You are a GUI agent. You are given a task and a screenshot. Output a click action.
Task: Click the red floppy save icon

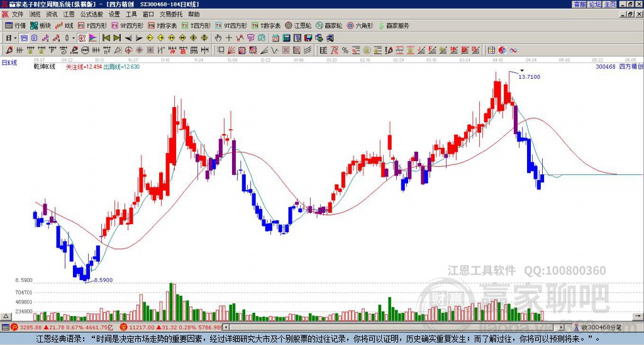pos(308,38)
